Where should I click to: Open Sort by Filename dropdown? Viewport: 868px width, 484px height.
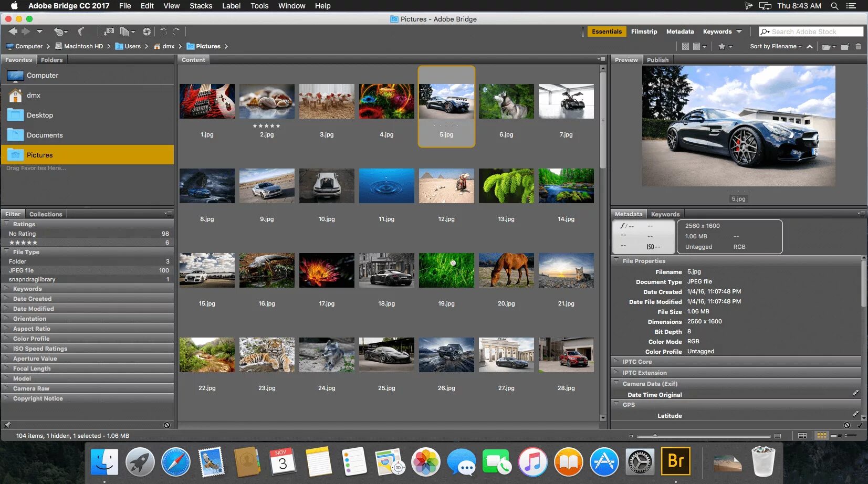(x=776, y=46)
